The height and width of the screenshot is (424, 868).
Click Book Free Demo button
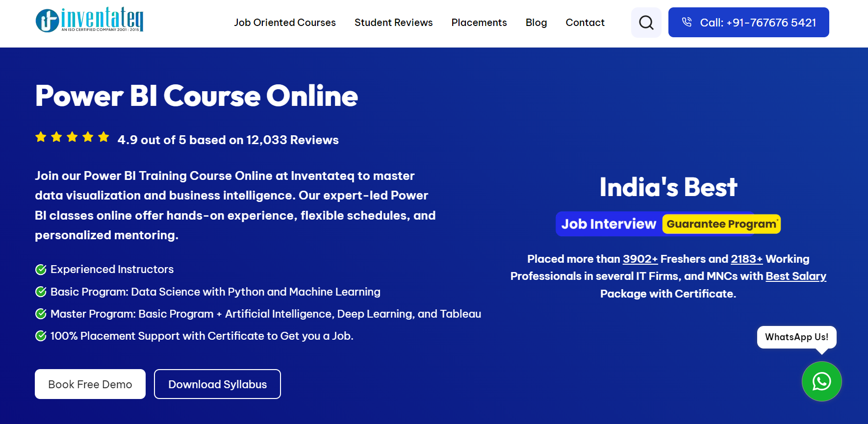tap(90, 384)
